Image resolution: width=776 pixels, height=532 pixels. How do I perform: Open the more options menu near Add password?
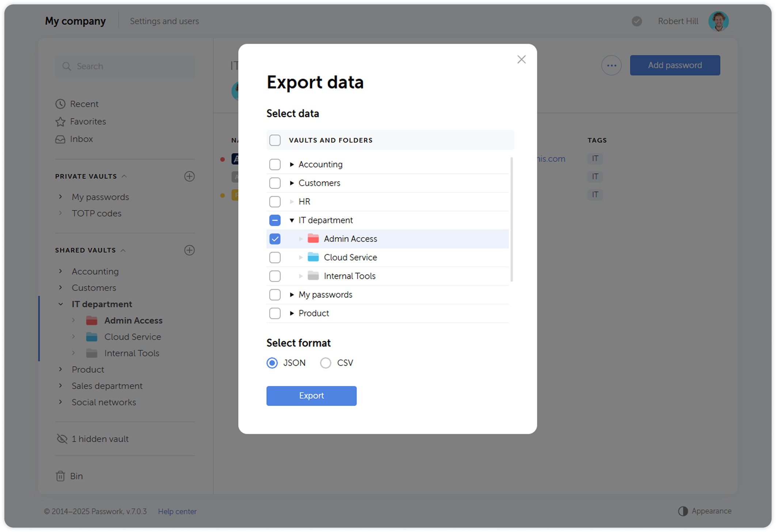(611, 65)
